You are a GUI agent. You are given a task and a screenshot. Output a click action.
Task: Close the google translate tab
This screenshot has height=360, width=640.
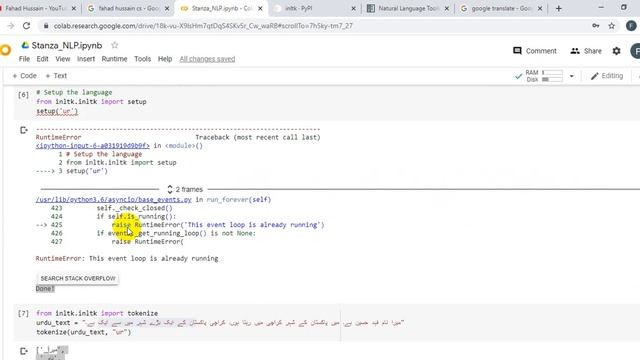coord(540,8)
